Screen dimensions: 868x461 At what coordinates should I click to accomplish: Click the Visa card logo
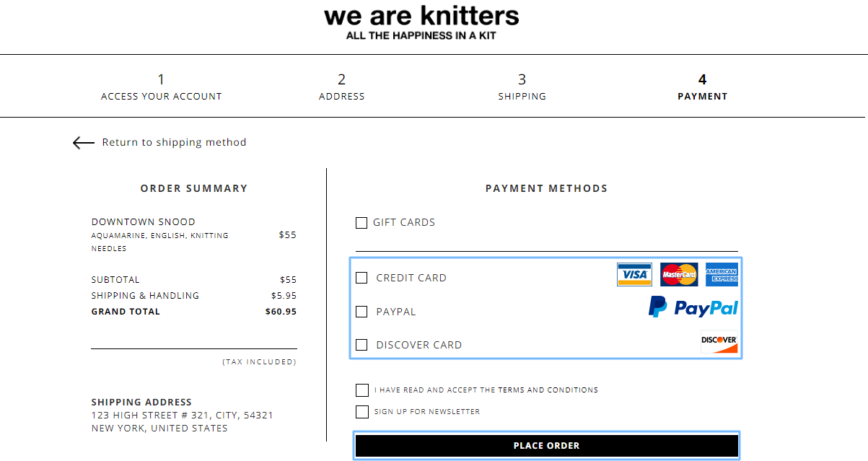[634, 274]
